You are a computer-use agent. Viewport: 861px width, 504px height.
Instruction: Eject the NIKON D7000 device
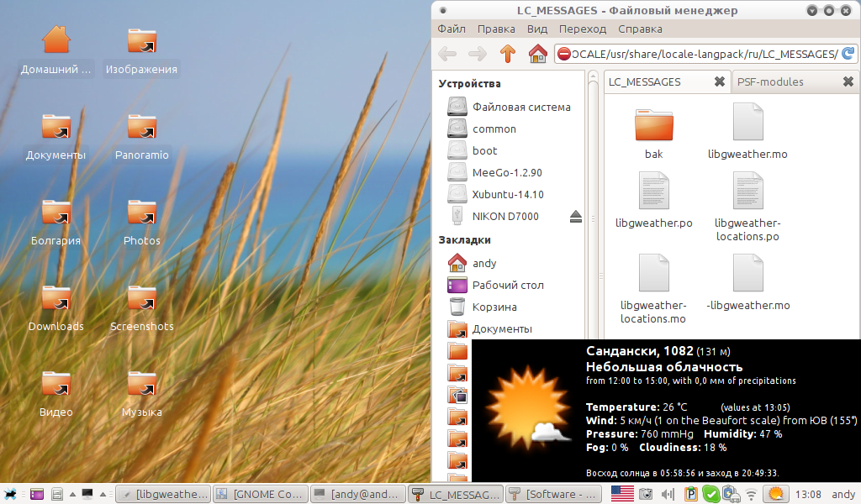click(575, 217)
